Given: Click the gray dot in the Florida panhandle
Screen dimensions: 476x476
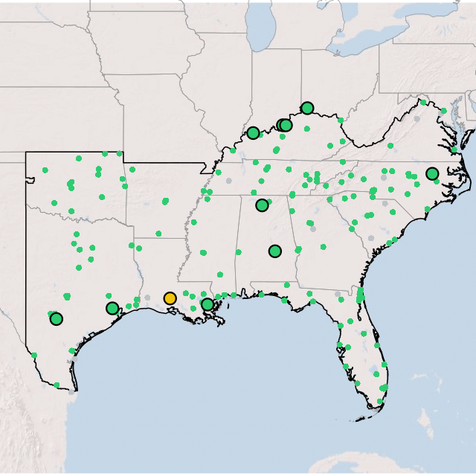Looking at the screenshot, I should [338, 294].
